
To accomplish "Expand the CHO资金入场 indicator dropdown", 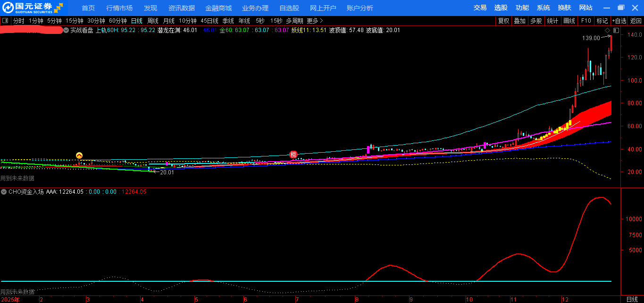I will click(4, 192).
